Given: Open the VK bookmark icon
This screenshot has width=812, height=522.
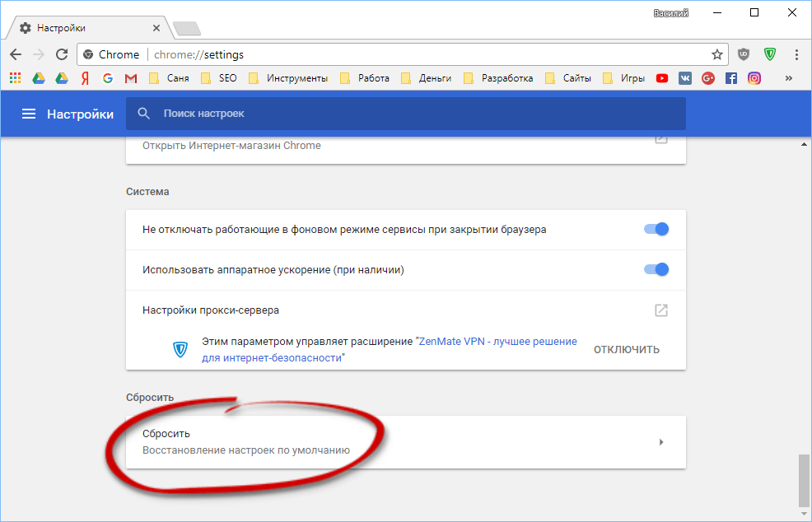Looking at the screenshot, I should (x=685, y=78).
